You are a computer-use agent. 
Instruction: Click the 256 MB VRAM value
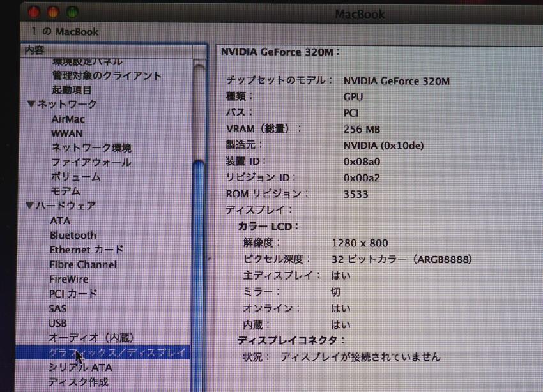[362, 130]
